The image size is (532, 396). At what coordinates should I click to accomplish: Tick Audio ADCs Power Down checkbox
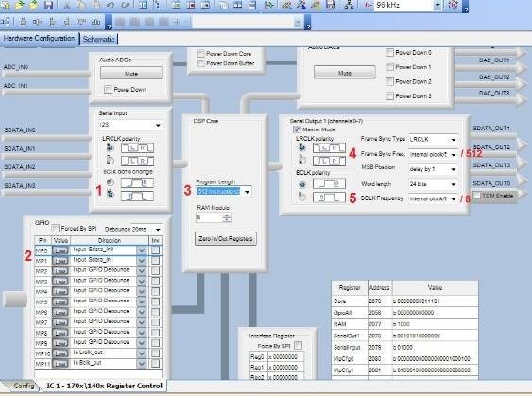108,90
